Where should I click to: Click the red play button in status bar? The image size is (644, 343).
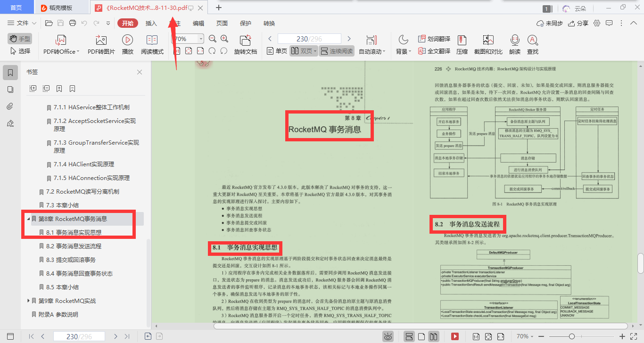coord(455,336)
